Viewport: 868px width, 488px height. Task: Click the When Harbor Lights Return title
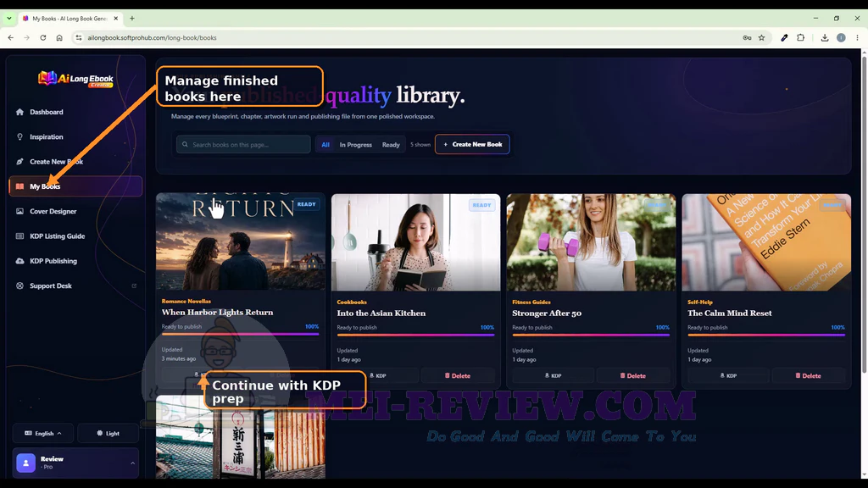(x=217, y=312)
